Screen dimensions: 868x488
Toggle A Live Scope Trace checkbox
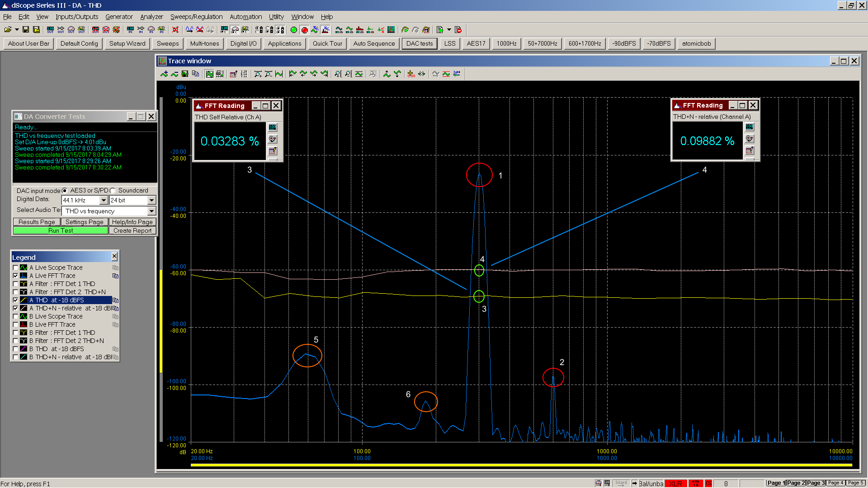click(16, 267)
